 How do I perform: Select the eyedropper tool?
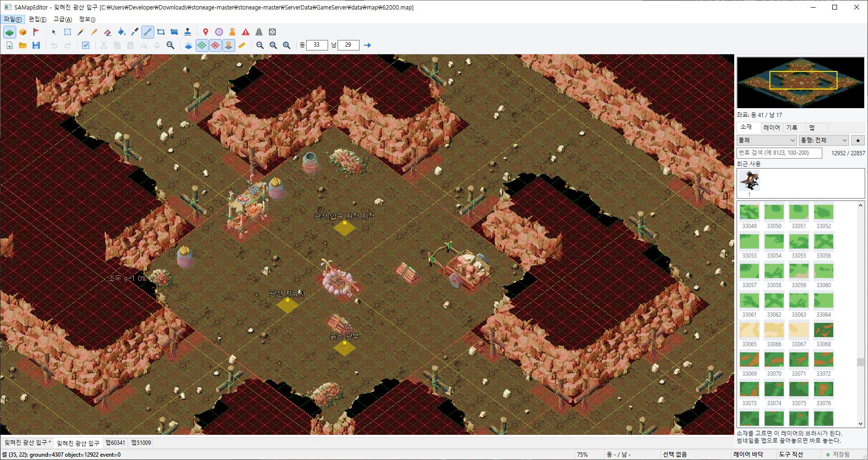coord(134,32)
